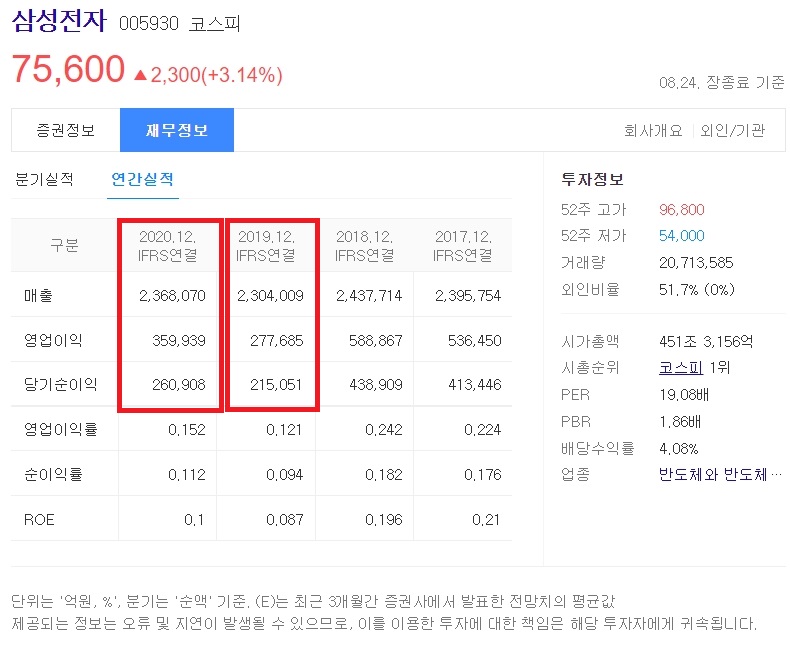Select the 연간실적 tab
This screenshot has height=646, width=790.
143,179
